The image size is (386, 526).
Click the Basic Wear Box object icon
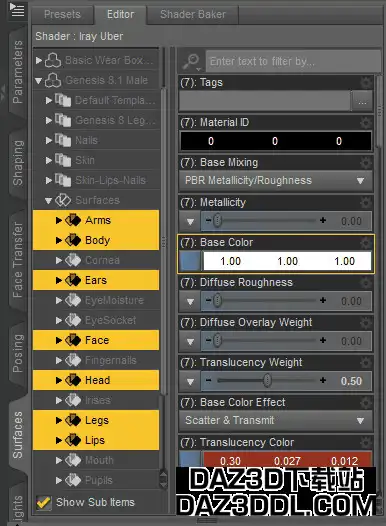tap(53, 60)
